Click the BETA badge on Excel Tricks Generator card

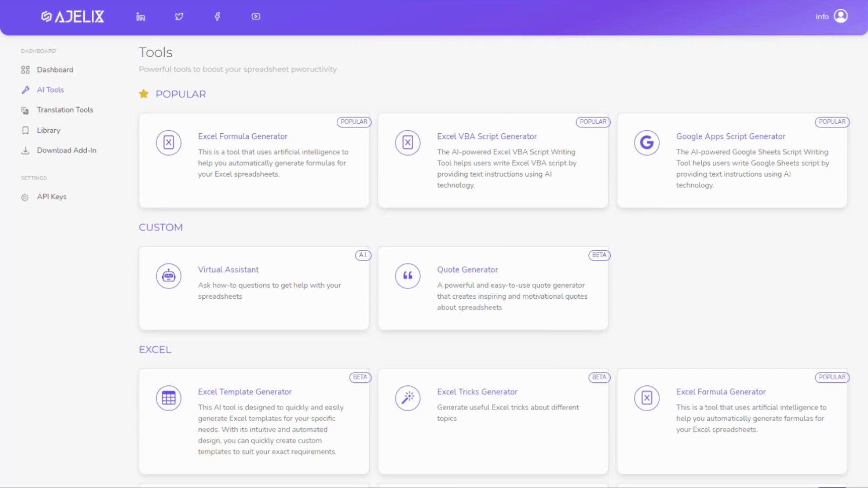[x=599, y=377]
